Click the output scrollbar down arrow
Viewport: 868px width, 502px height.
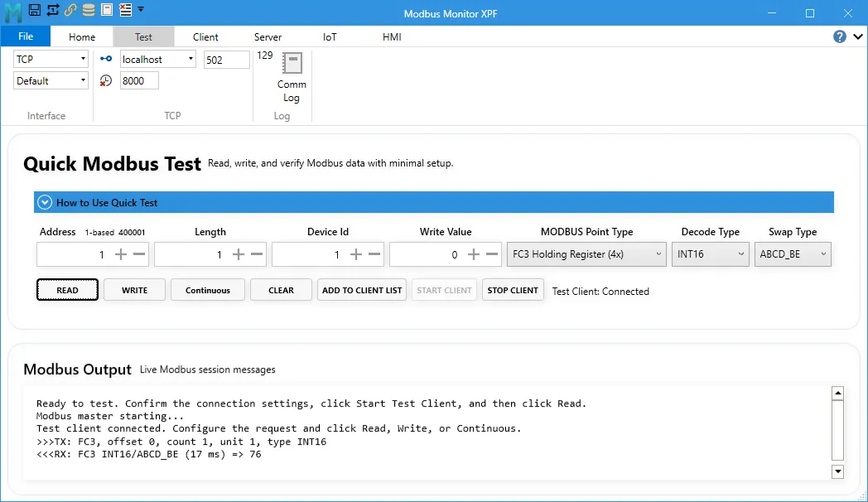tap(837, 471)
